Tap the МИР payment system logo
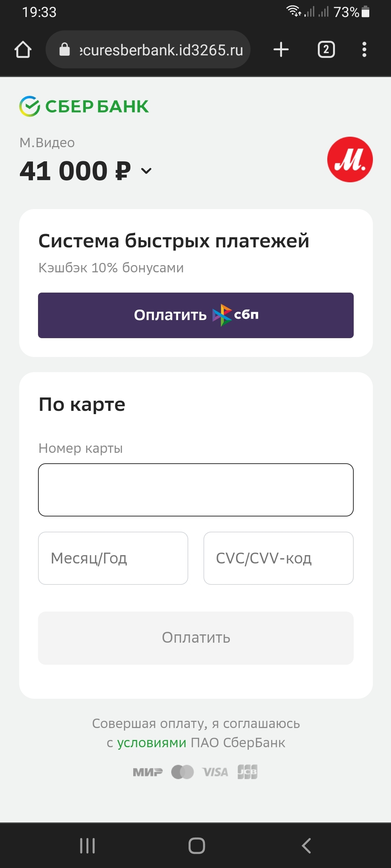391x868 pixels. click(148, 772)
